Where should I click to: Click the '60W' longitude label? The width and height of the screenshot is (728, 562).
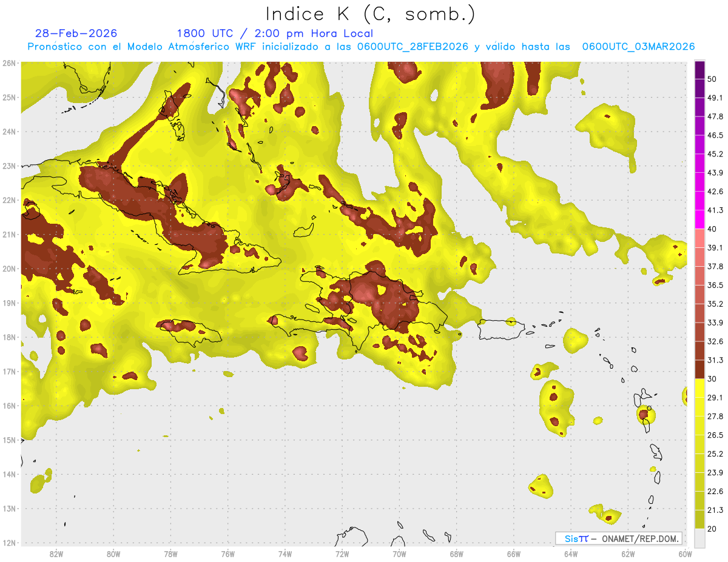(685, 554)
